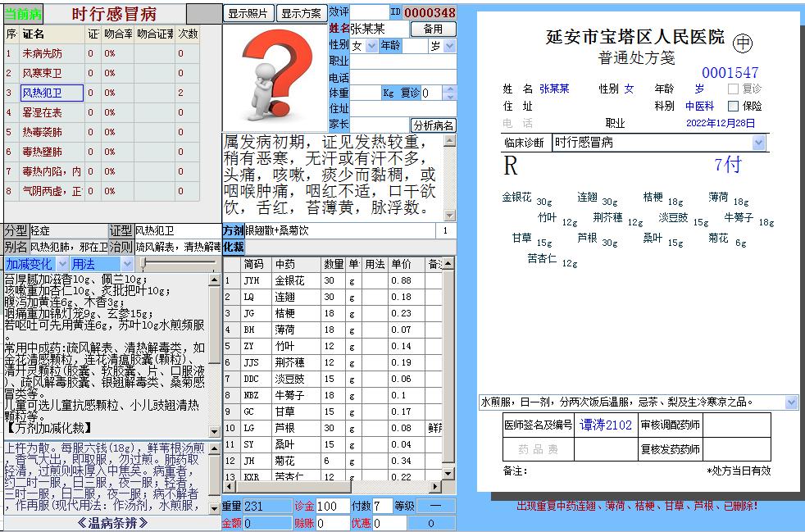
Task: Click the 备用 (backup) button beside patient name
Action: point(434,28)
